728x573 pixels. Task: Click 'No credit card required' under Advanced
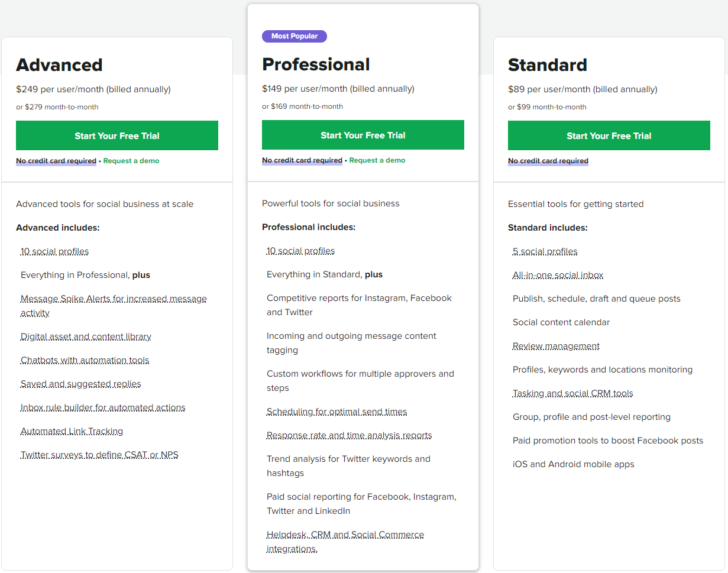click(x=56, y=161)
